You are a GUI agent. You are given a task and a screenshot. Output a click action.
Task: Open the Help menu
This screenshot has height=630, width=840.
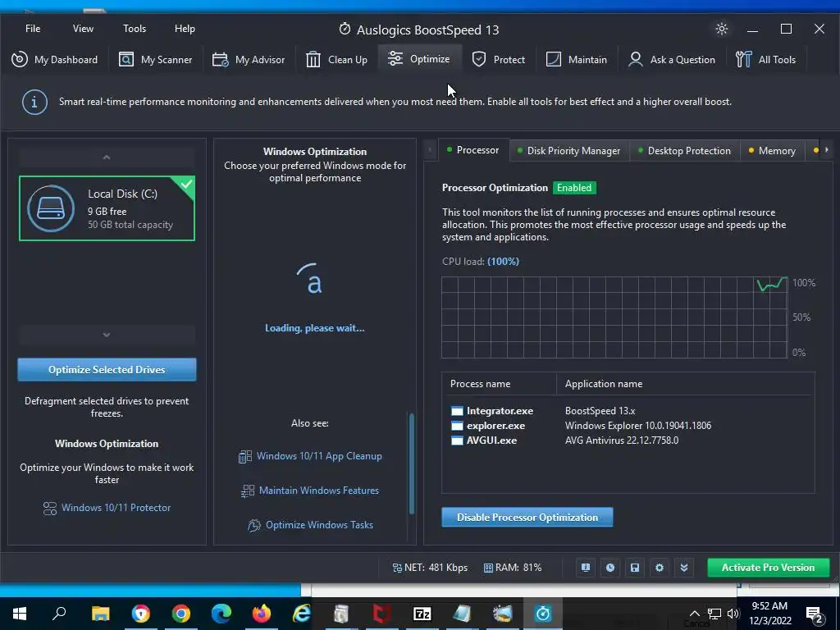[185, 29]
